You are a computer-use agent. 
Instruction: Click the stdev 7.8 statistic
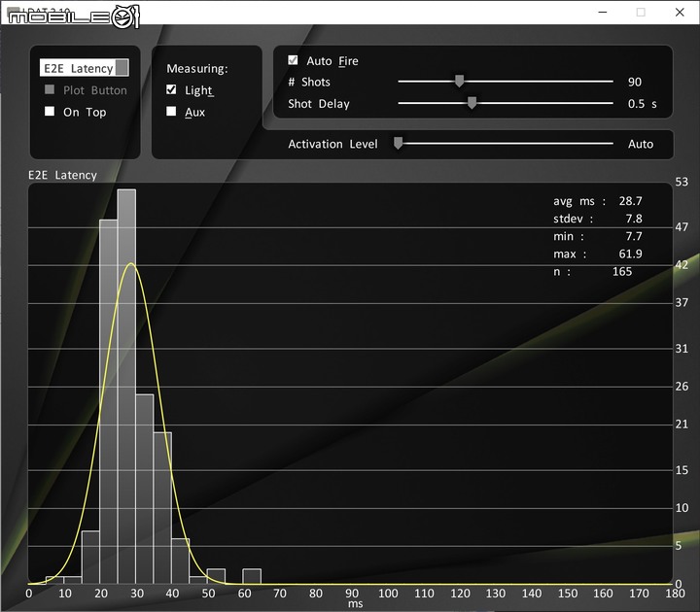598,219
